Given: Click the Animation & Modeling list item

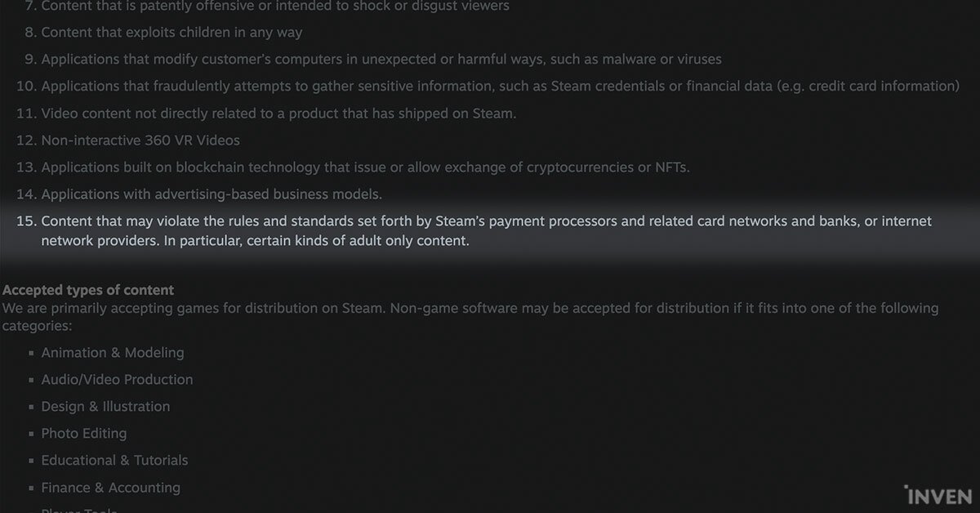Looking at the screenshot, I should click(x=113, y=353).
